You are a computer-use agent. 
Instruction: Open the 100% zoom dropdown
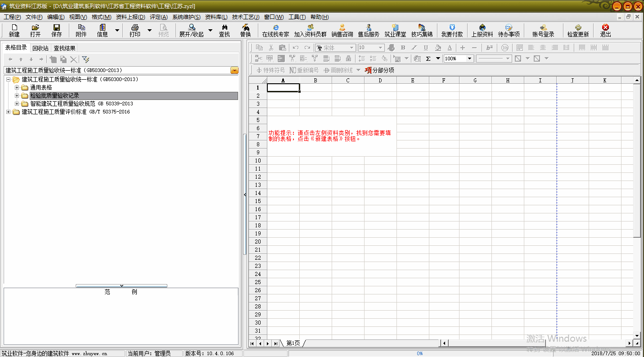coord(469,59)
